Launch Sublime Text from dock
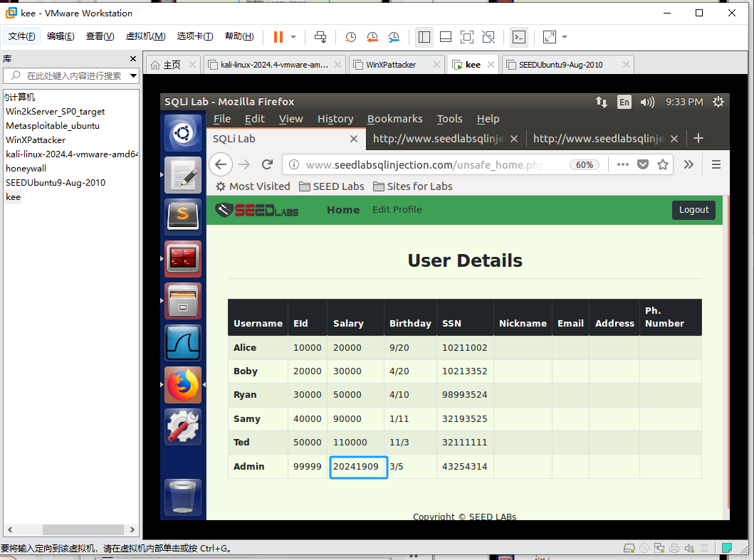The image size is (754, 560). [183, 217]
